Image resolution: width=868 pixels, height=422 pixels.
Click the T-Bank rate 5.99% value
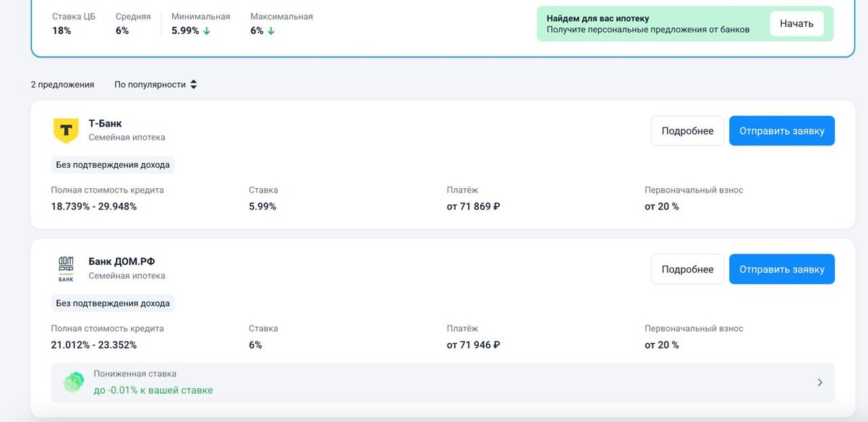click(263, 206)
